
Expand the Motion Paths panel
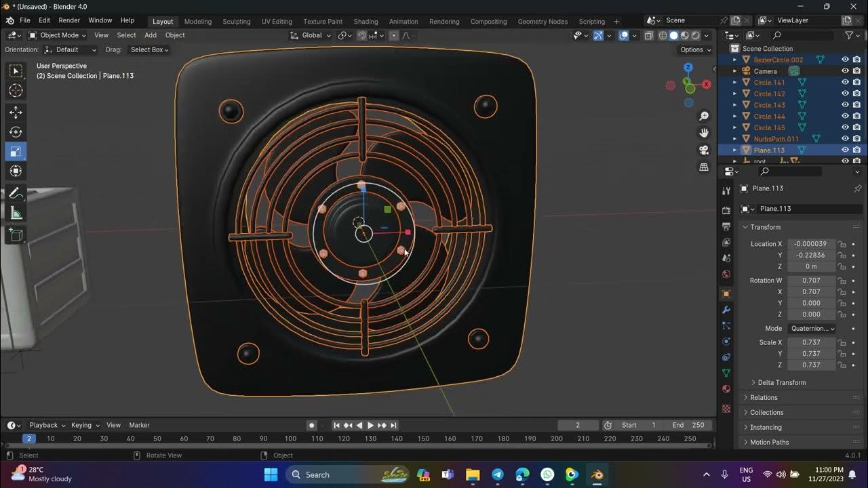[769, 442]
